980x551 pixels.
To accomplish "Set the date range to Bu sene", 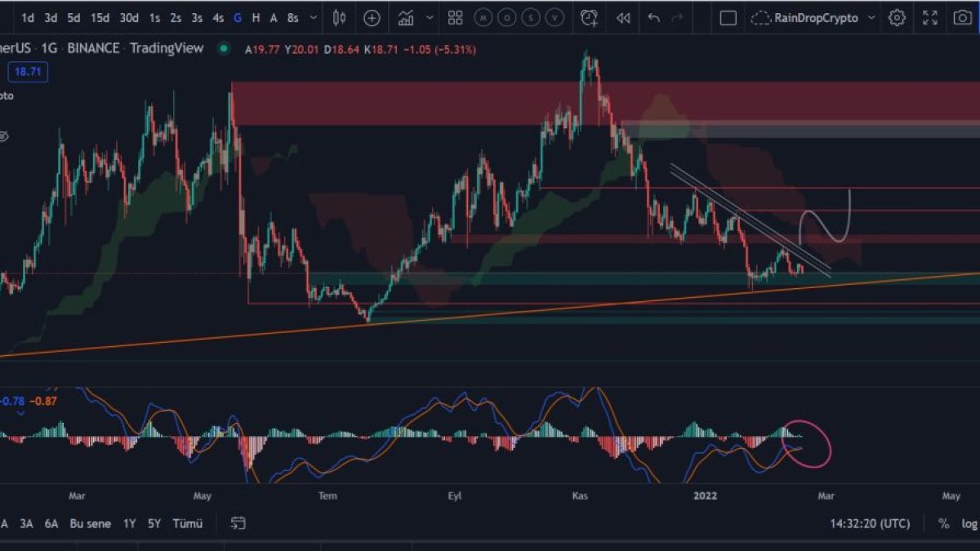I will click(x=90, y=523).
